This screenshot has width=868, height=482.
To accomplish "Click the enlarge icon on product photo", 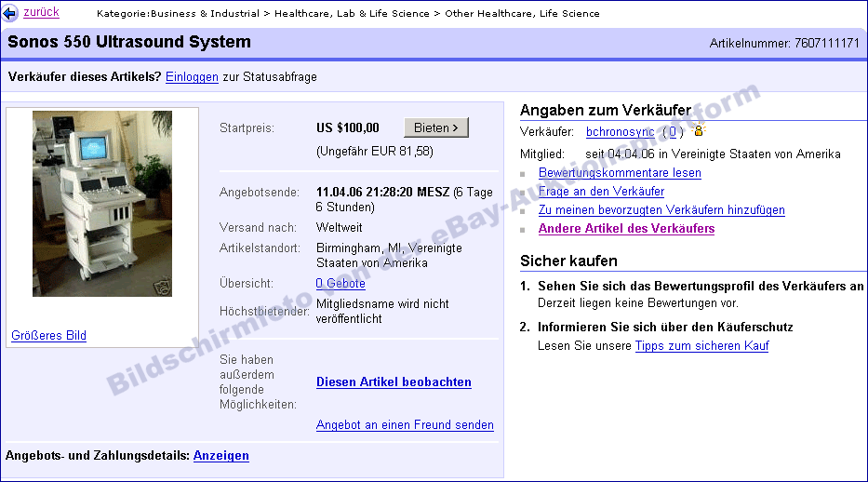I will tap(162, 288).
